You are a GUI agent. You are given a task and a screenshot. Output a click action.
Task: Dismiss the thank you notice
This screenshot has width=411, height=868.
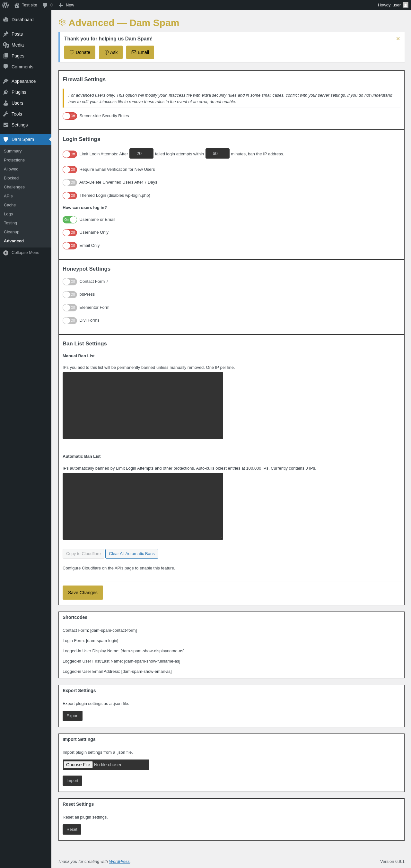click(398, 39)
